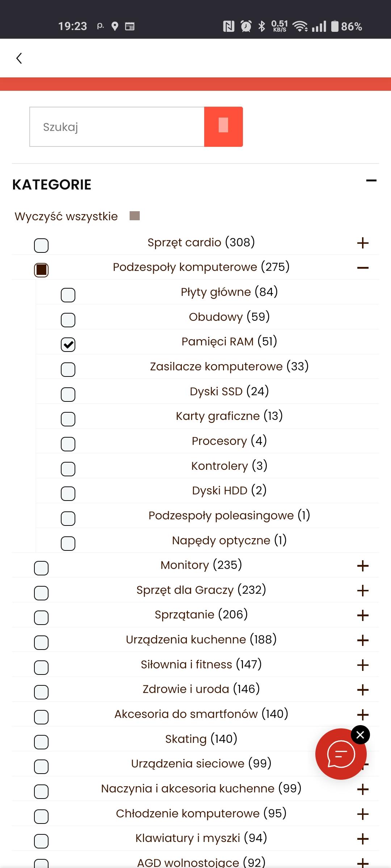Open the chat support bubble

pos(340,754)
